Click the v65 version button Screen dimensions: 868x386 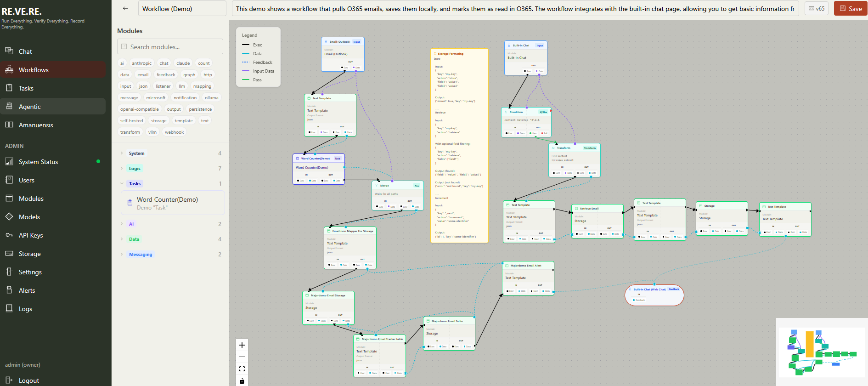[817, 8]
